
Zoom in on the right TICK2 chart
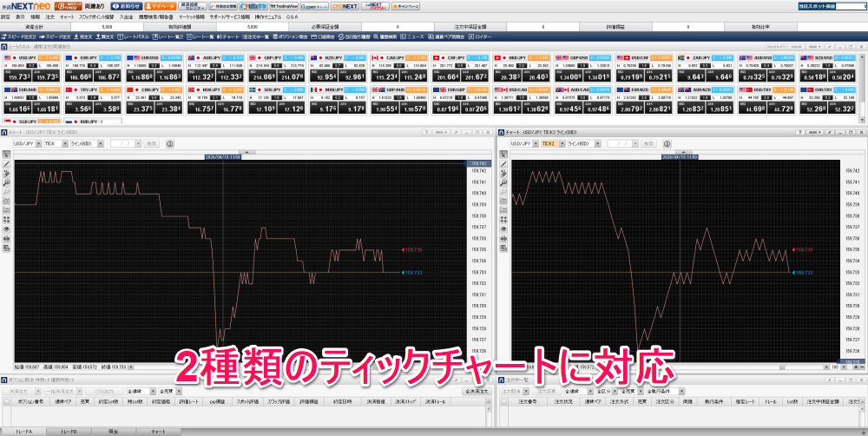pyautogui.click(x=503, y=182)
